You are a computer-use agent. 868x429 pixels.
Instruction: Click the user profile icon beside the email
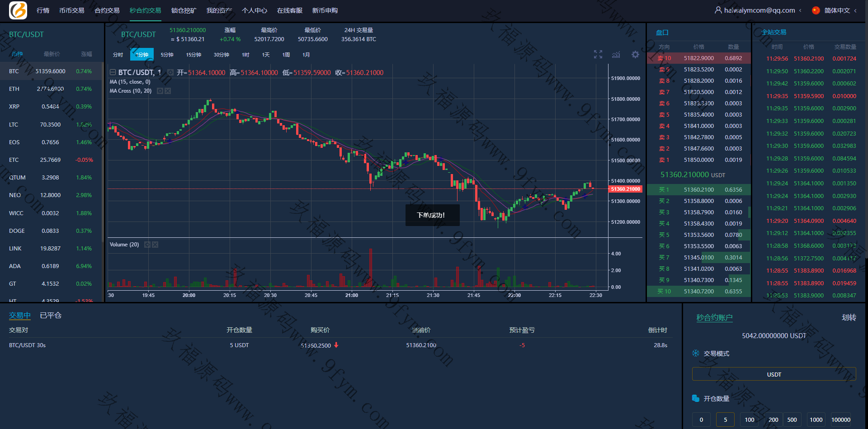click(718, 10)
